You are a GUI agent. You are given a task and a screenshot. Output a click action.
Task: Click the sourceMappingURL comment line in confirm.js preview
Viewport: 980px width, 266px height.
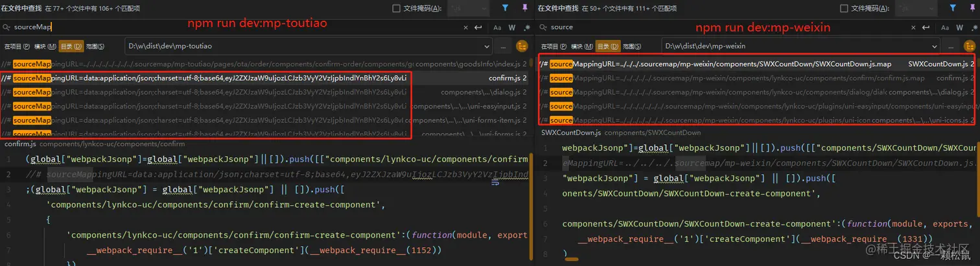tap(277, 175)
